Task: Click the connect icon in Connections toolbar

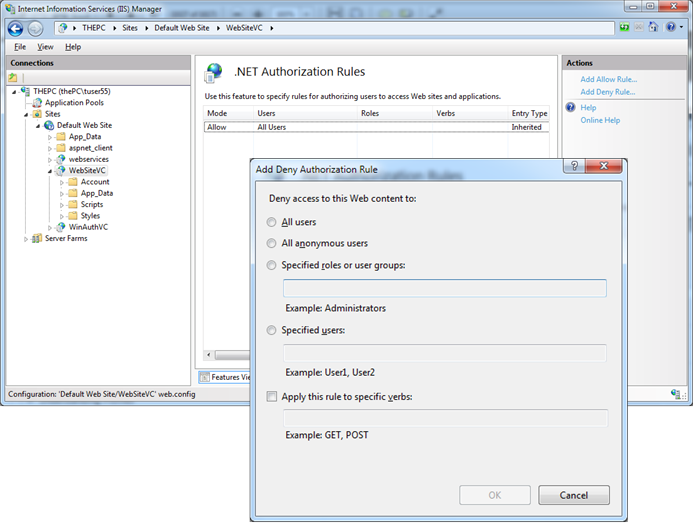Action: click(13, 78)
